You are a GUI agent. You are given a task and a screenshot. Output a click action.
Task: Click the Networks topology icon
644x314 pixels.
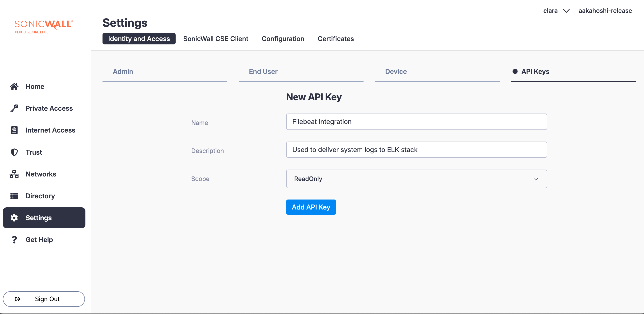coord(14,174)
